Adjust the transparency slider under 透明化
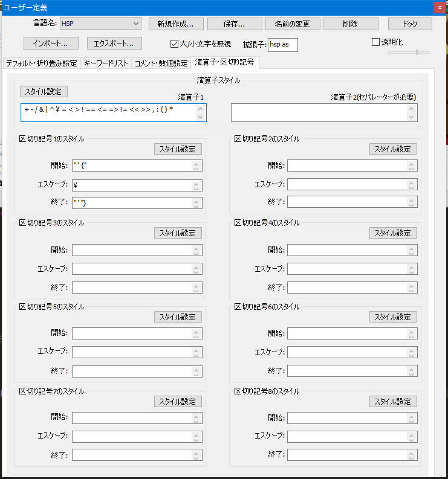448x479 pixels. pos(409,53)
